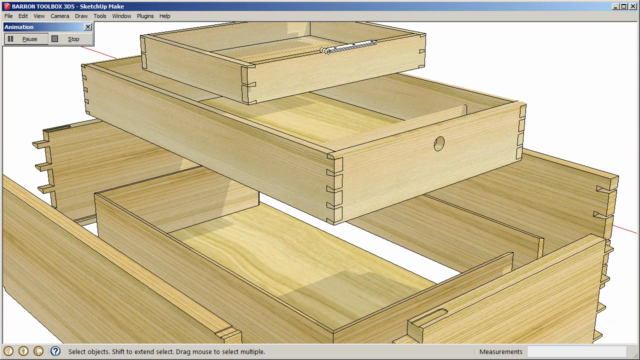640x360 pixels.
Task: Close the Animation panel
Action: (88, 27)
